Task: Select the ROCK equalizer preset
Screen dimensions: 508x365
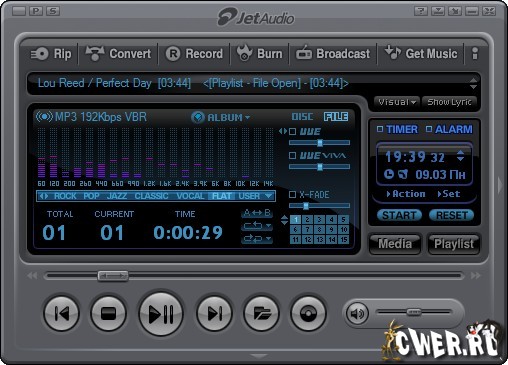Action: pos(65,196)
